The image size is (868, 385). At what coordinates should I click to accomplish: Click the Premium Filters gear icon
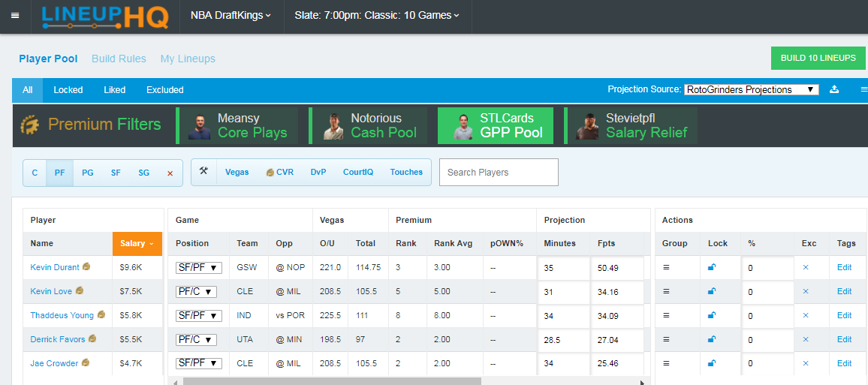point(31,125)
